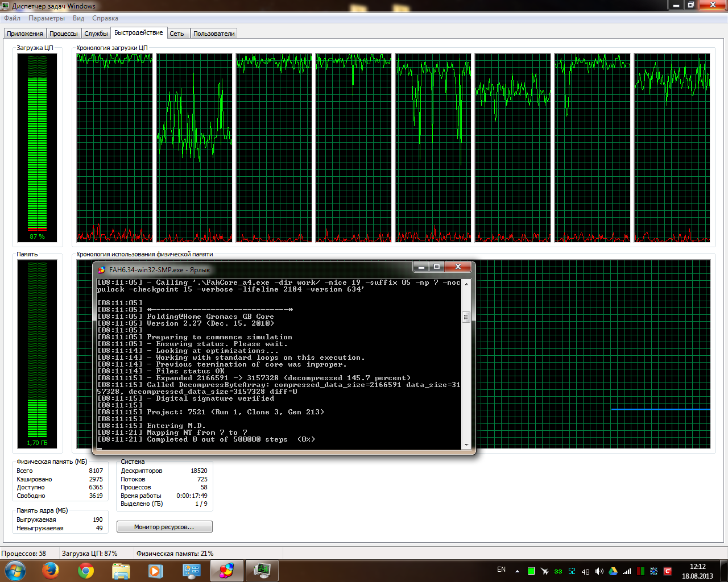Click the red and green bars tray icon
The width and height of the screenshot is (728, 582).
640,571
